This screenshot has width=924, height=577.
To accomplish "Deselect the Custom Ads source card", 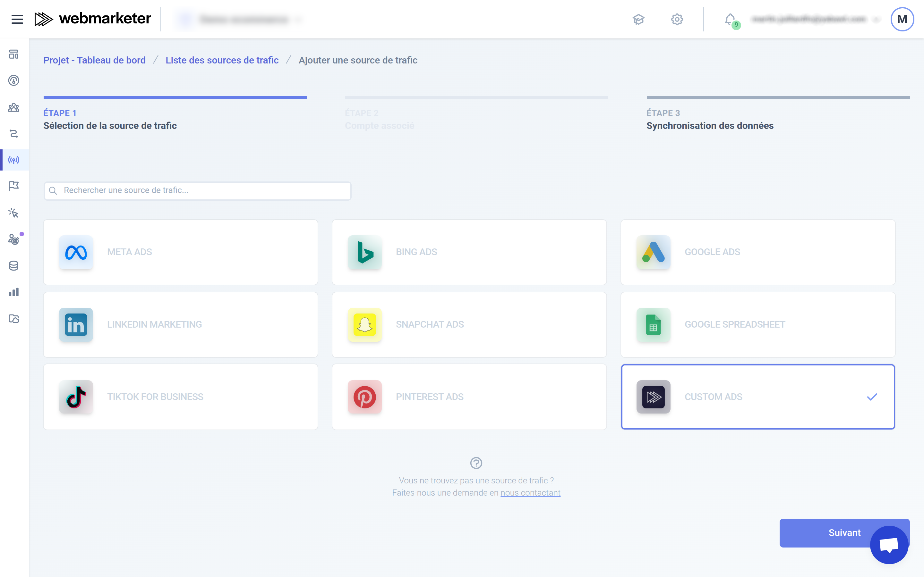I will [757, 397].
